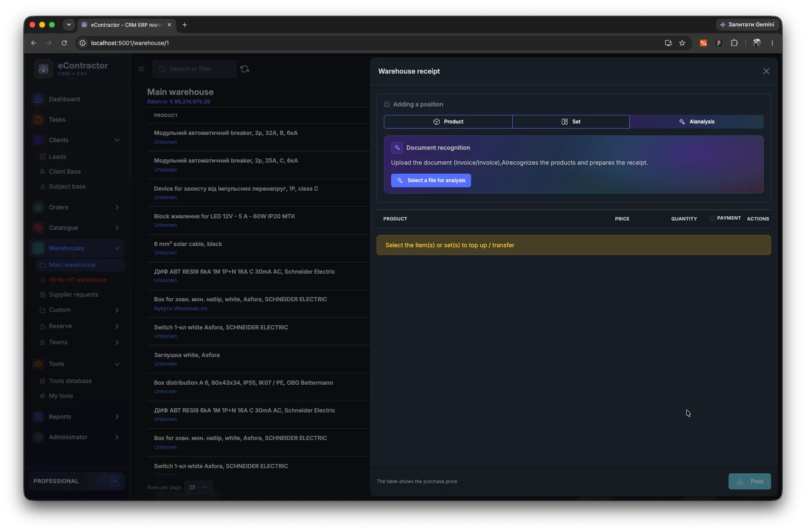Screen dimensions: 806x532
Task: Expand the Administrator section chevron
Action: 117,437
